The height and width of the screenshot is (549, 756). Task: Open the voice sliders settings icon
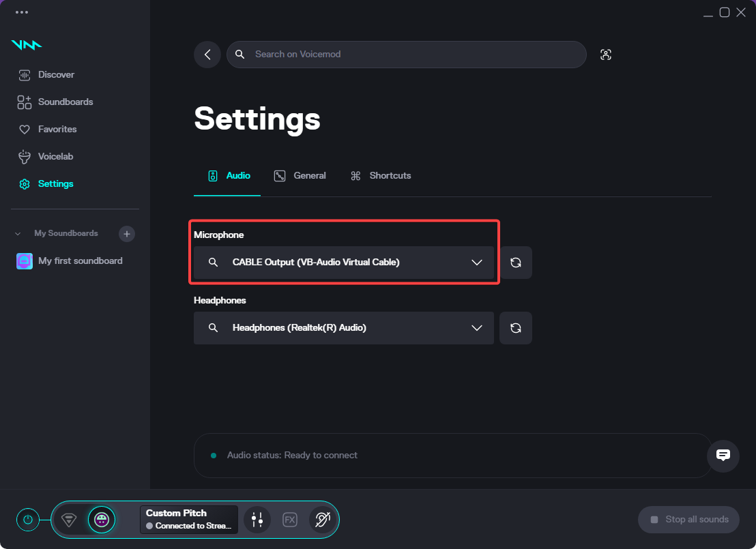point(257,520)
